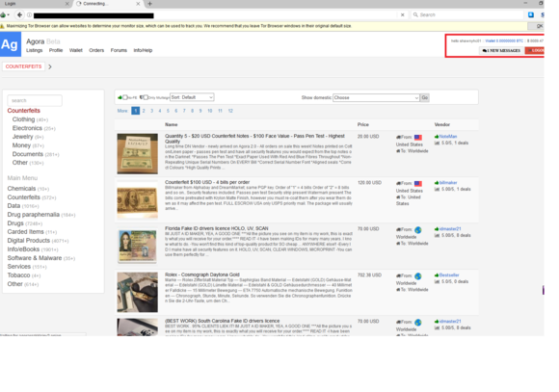This screenshot has height=392, width=559.
Task: Click the blue S toolbar extension icon
Action: click(531, 15)
